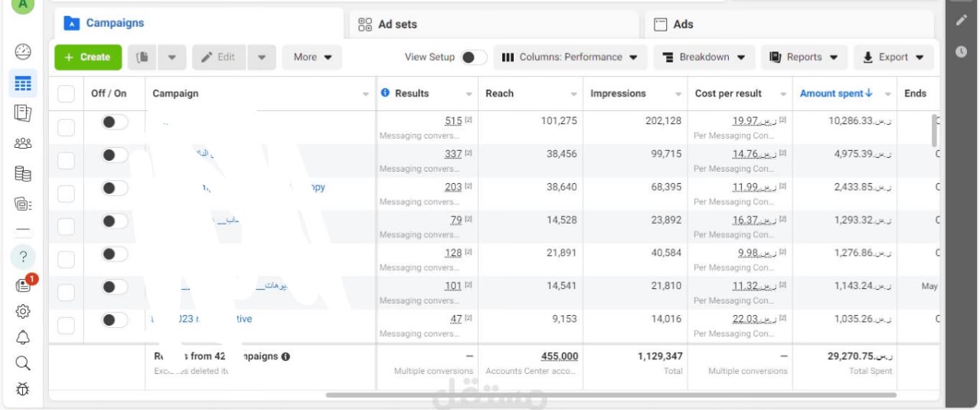Click the Ends column header

coord(915,93)
